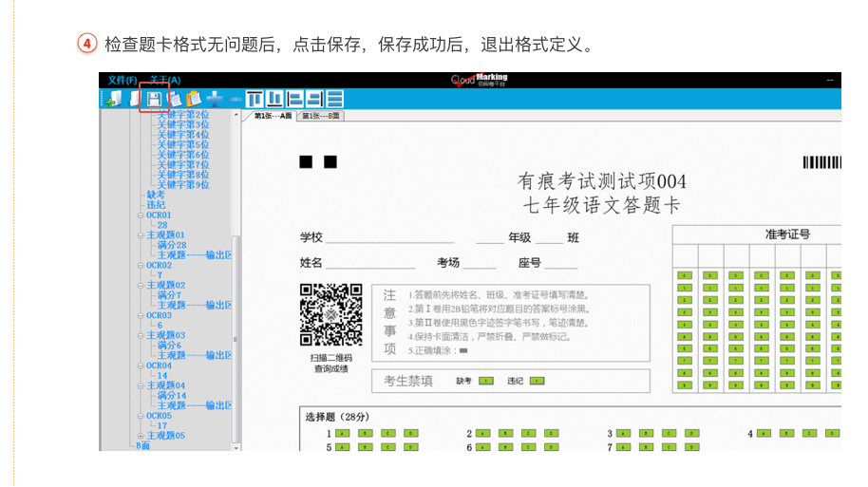The height and width of the screenshot is (487, 868).
Task: Click the clipboard paste icon in toolbar
Action: [x=194, y=98]
